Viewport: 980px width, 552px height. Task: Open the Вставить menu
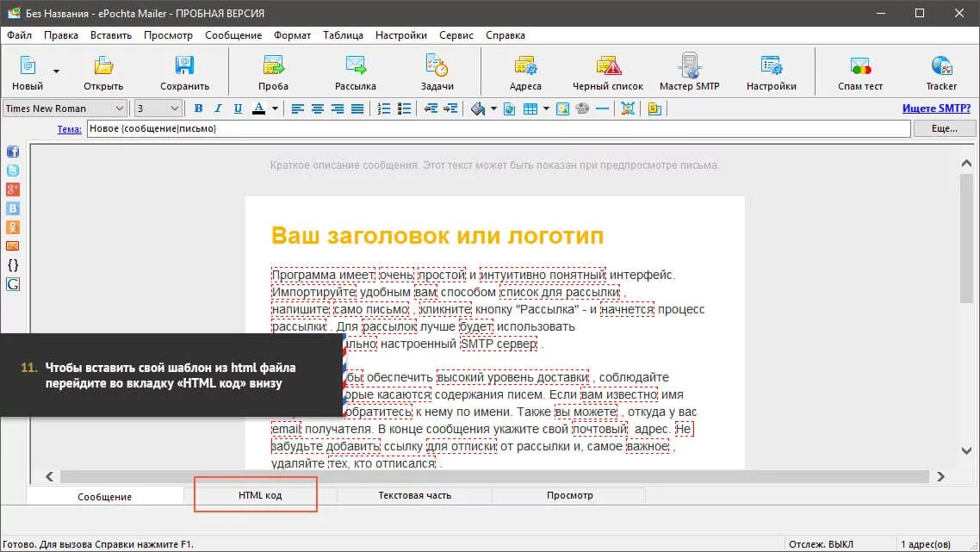110,35
